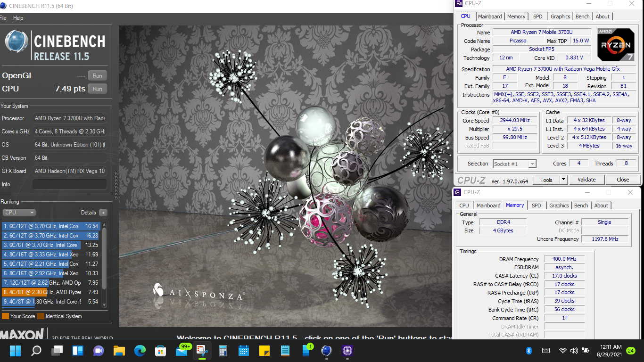Open Task View on the taskbar

(x=57, y=351)
